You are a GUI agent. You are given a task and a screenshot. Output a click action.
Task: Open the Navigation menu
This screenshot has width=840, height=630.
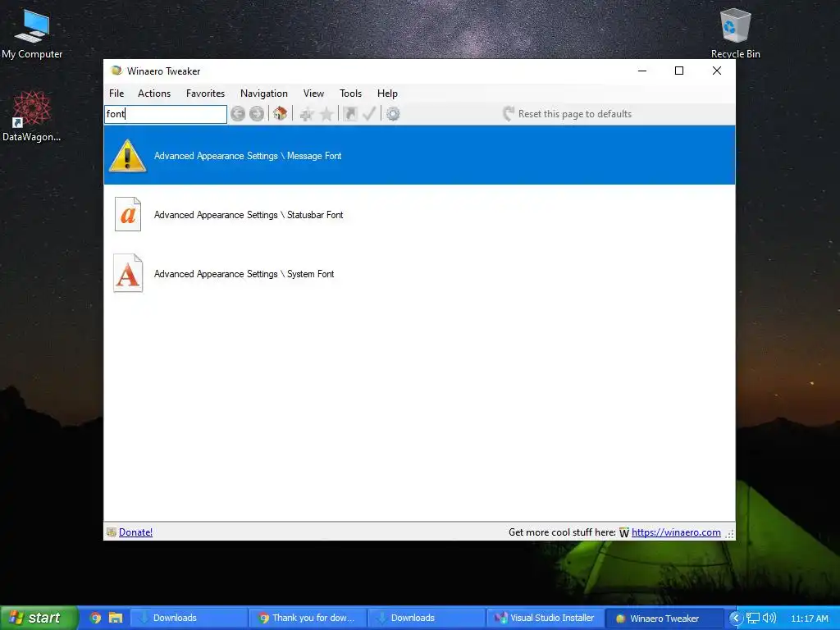(263, 94)
